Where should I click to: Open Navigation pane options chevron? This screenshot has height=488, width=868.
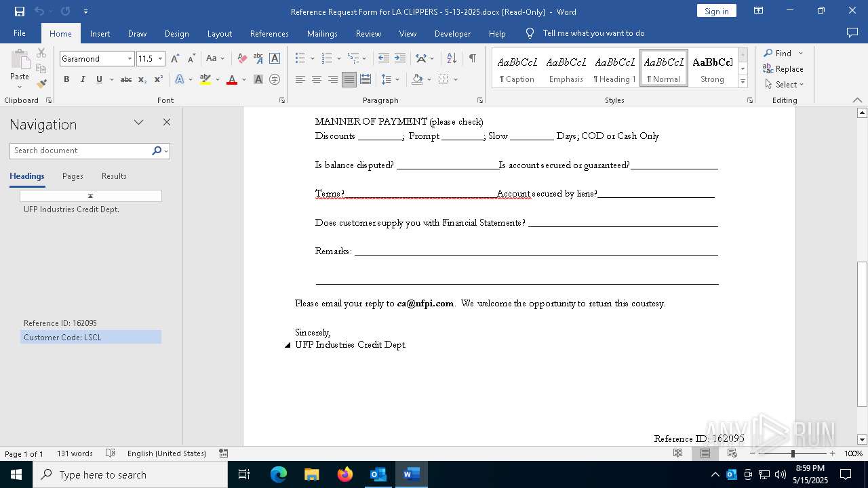click(x=138, y=122)
